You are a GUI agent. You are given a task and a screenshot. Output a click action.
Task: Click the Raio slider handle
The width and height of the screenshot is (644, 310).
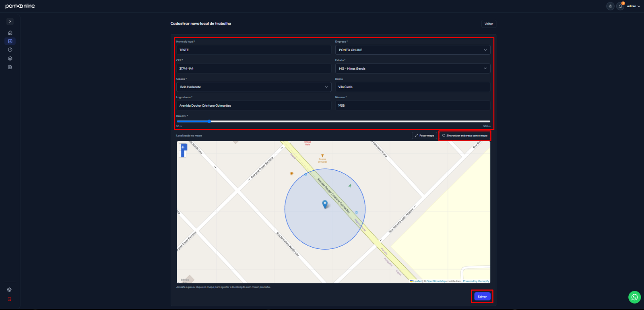[x=209, y=121]
